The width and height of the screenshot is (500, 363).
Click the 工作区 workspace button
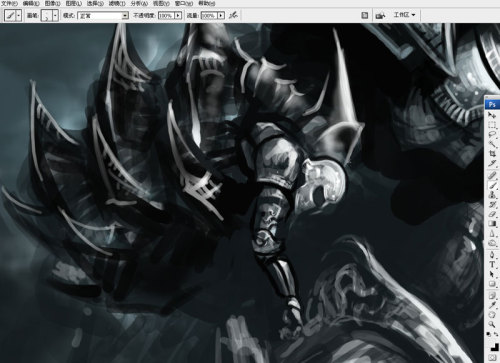(x=404, y=15)
